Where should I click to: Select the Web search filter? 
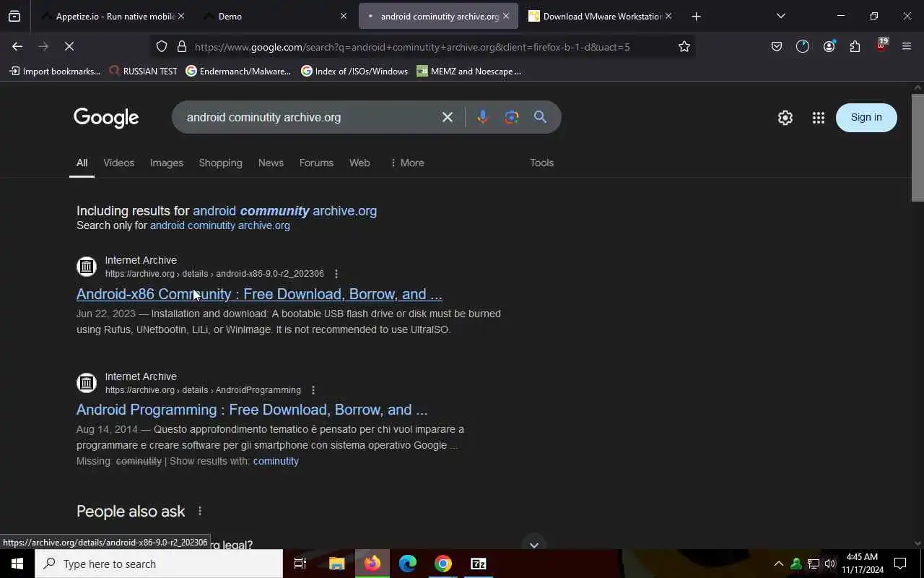(359, 163)
